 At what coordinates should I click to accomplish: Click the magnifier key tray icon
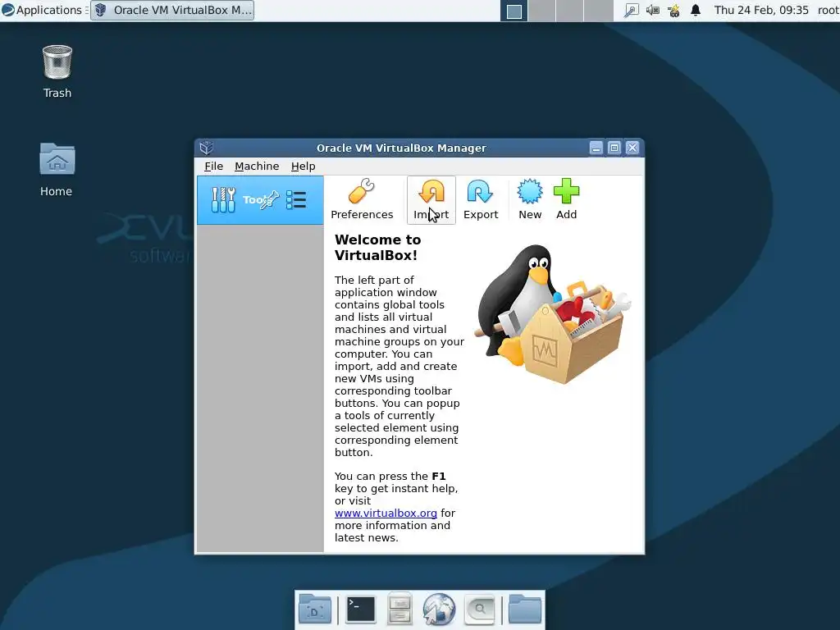coord(632,10)
